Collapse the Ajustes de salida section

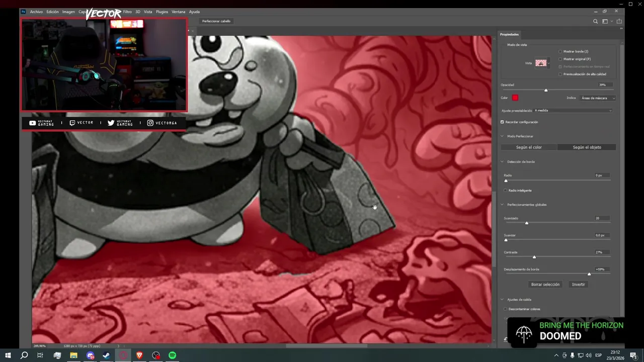pos(502,300)
